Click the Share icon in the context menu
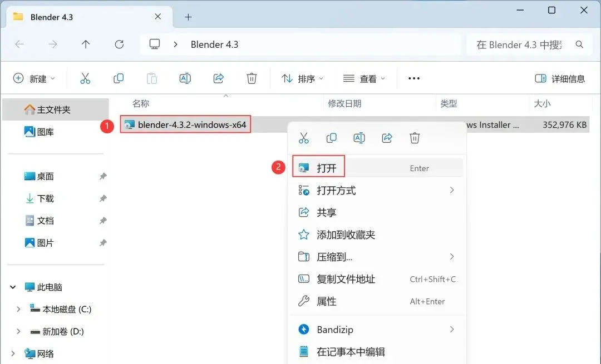This screenshot has width=601, height=364. (x=387, y=138)
